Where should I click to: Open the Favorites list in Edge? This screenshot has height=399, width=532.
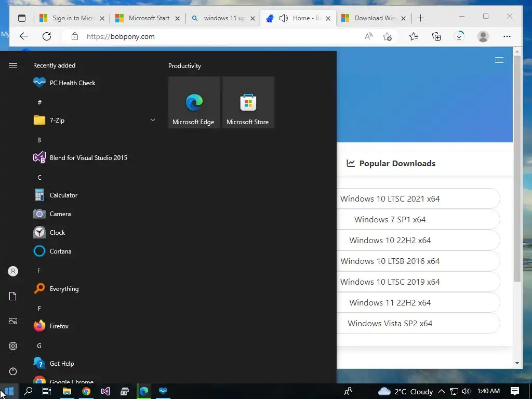pos(414,36)
